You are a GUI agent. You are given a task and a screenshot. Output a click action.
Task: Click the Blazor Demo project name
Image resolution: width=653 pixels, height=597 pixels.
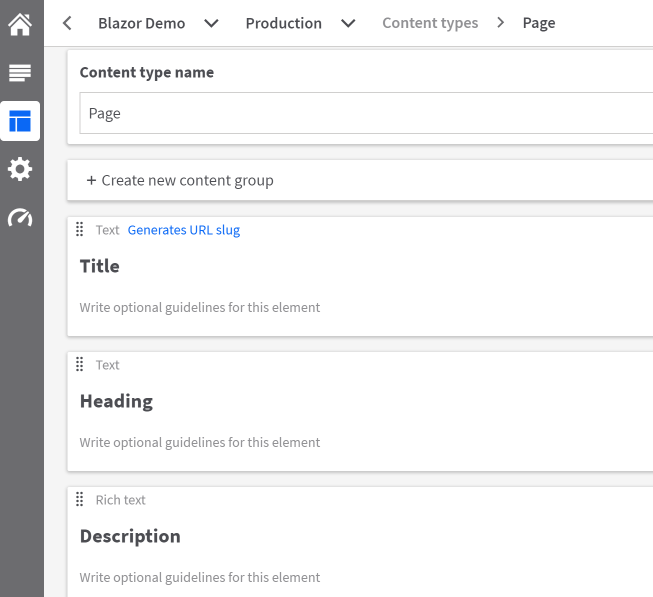(142, 23)
